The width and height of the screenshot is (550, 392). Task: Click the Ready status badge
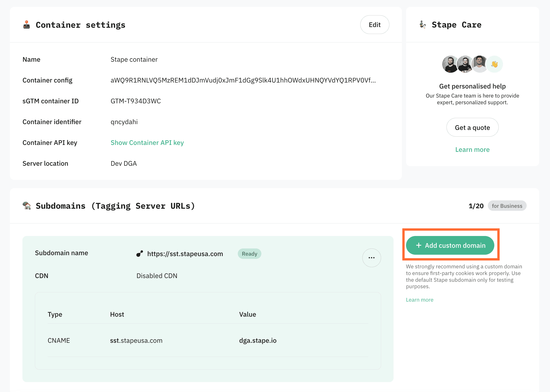click(249, 254)
